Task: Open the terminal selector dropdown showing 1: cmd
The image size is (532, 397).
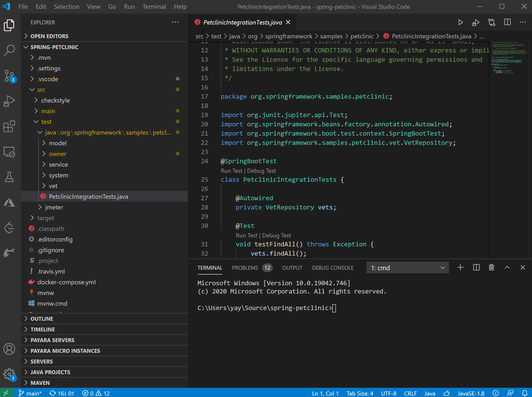Action: tap(407, 268)
